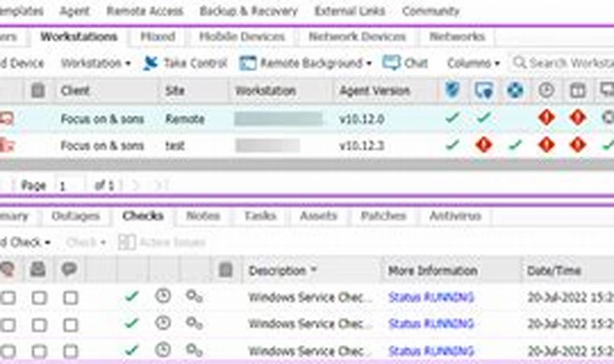Sort by Agent Version column header
614x364 pixels.
(385, 91)
